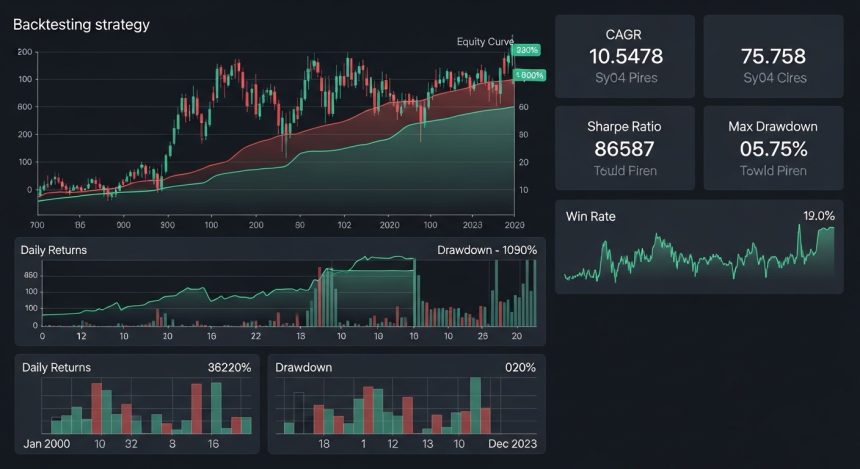Click the Sy04 Pires caption
The width and height of the screenshot is (860, 469).
(626, 78)
